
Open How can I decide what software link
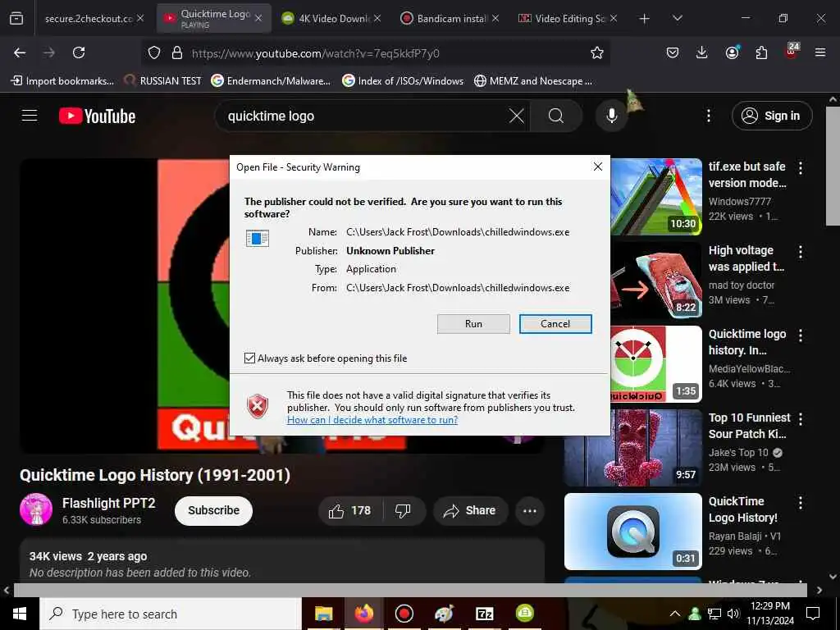click(x=372, y=419)
